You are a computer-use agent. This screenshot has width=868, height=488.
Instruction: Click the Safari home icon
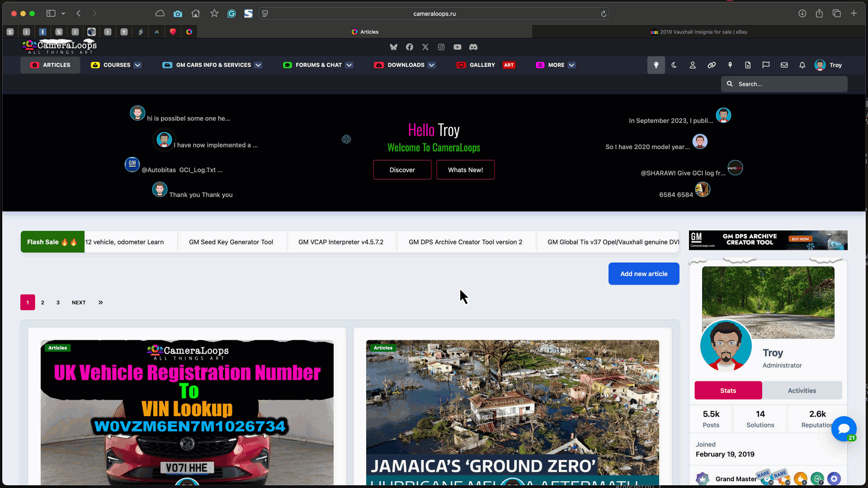(x=196, y=14)
